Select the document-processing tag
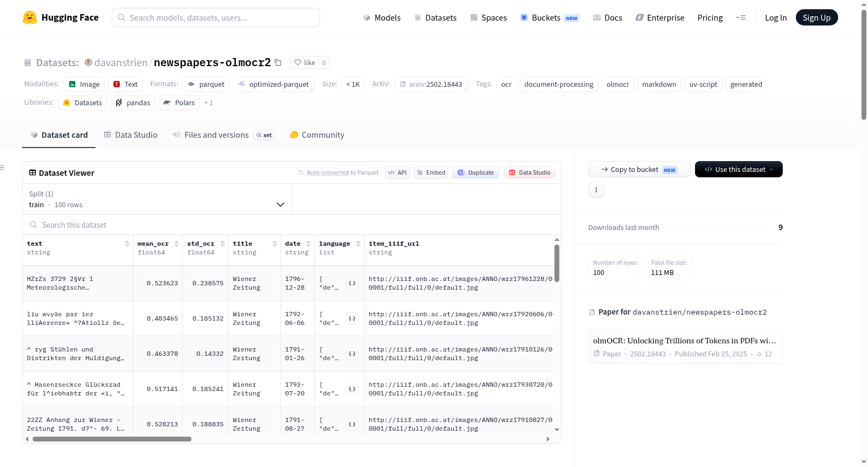 [559, 84]
